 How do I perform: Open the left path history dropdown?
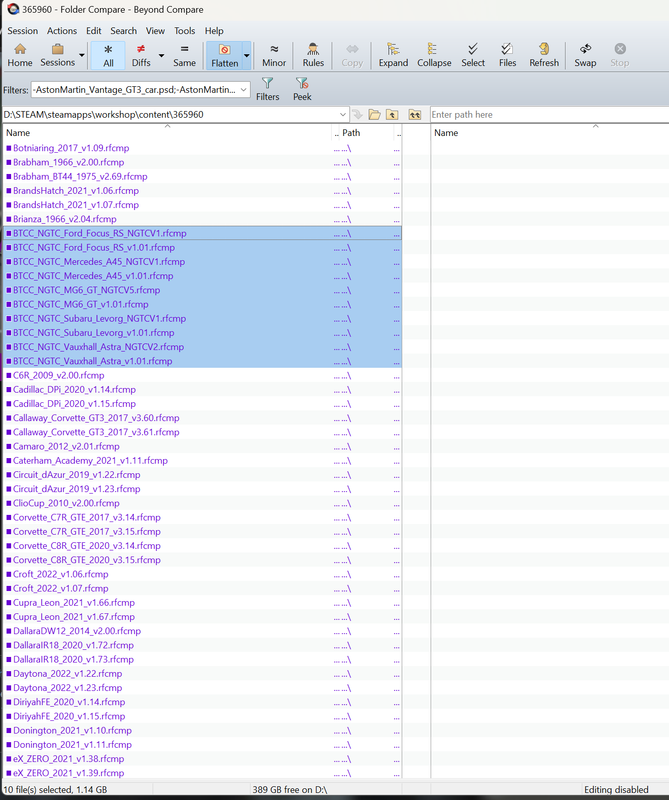(x=342, y=115)
